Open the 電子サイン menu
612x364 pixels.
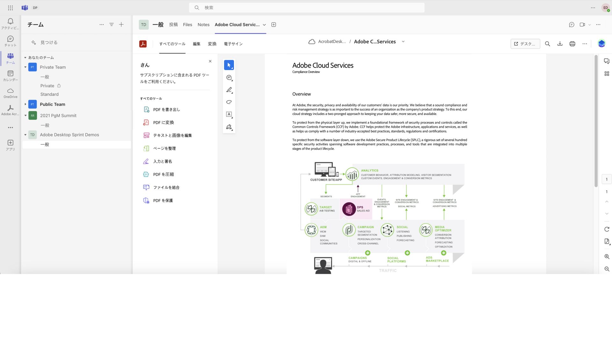(233, 44)
